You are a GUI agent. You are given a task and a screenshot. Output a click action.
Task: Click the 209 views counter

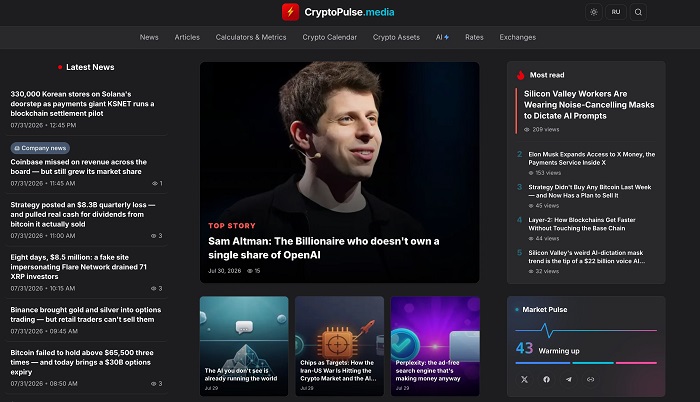[x=542, y=130]
